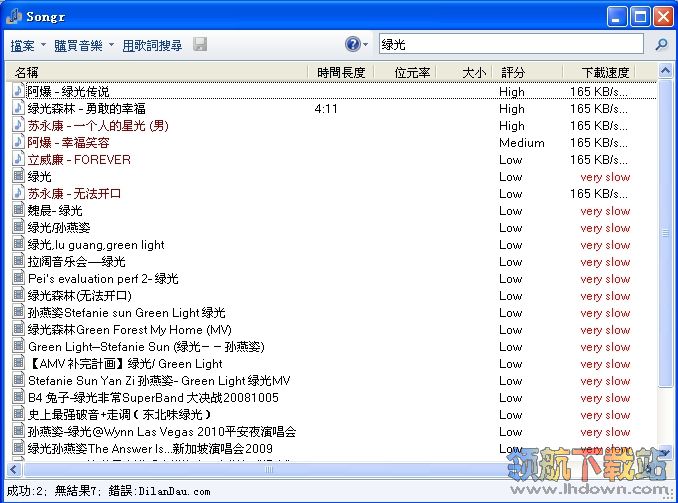Click video icon for 绿光森林Green Forest My Home
Image resolution: width=678 pixels, height=503 pixels.
click(18, 329)
